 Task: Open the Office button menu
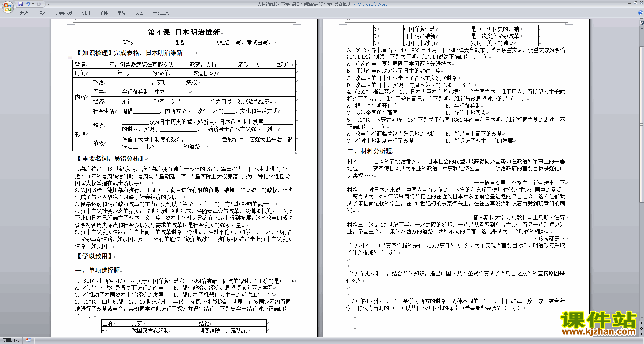coord(7,7)
